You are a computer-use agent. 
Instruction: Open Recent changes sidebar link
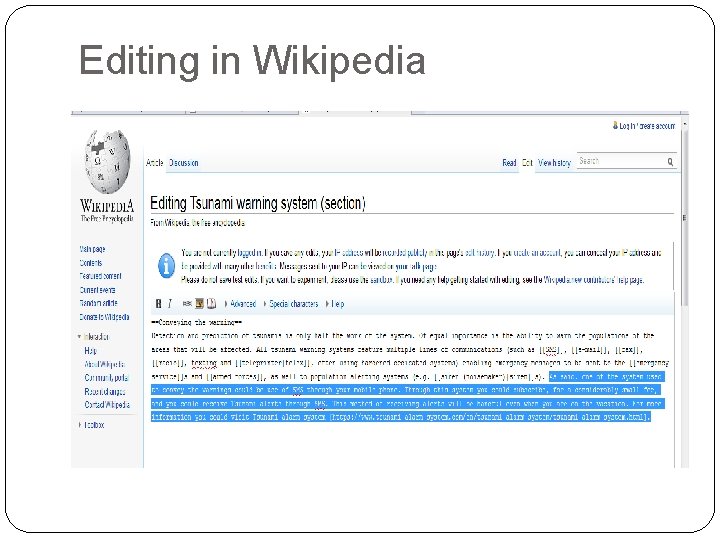point(105,392)
